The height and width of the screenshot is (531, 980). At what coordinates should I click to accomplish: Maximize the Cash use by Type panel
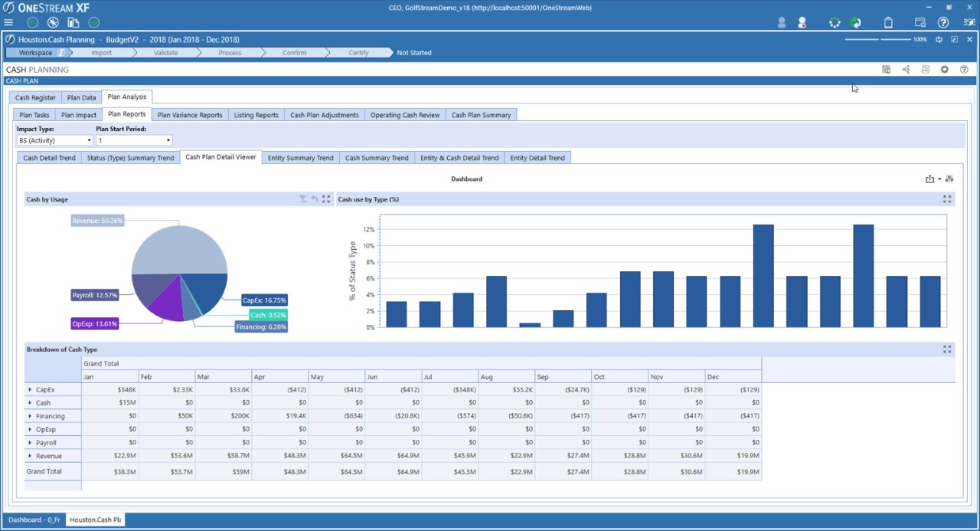pos(947,199)
